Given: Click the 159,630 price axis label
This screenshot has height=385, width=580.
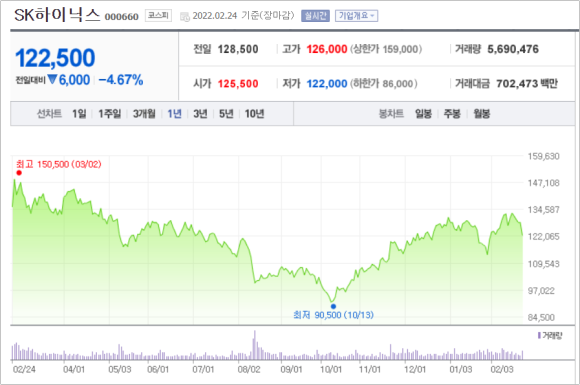Looking at the screenshot, I should (543, 156).
